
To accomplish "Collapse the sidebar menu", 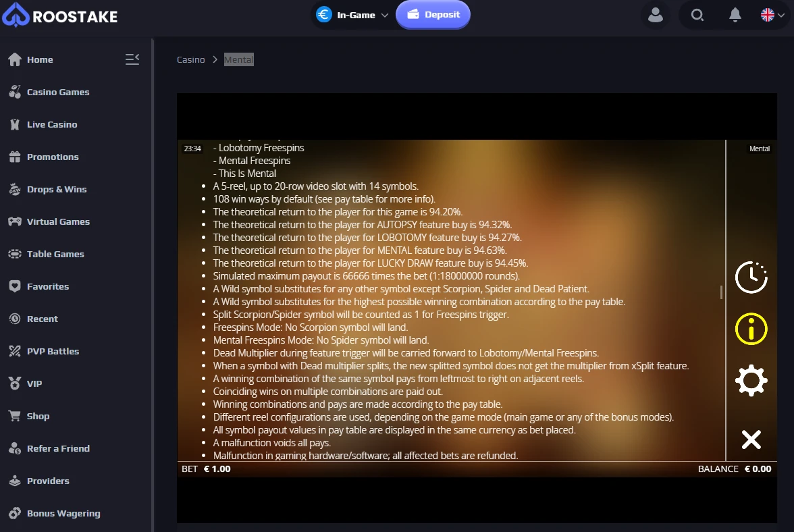I will (x=132, y=59).
